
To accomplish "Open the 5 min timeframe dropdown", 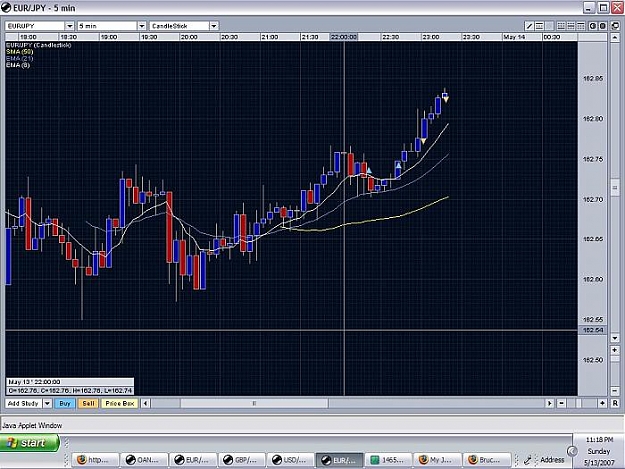I will click(x=142, y=26).
